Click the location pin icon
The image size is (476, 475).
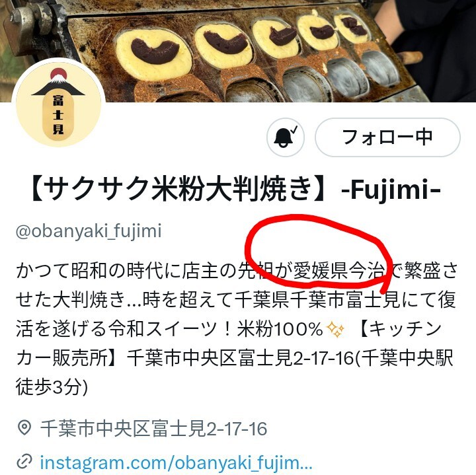coord(24,428)
